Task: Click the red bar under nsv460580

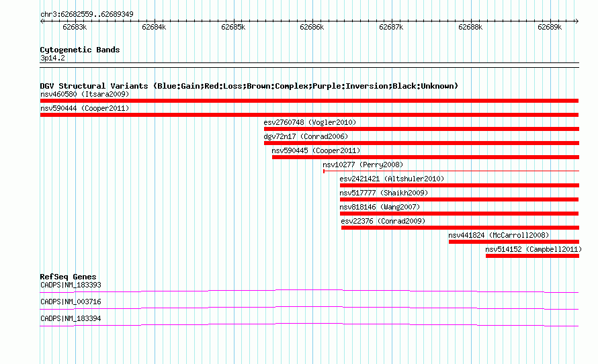Action: pos(309,101)
